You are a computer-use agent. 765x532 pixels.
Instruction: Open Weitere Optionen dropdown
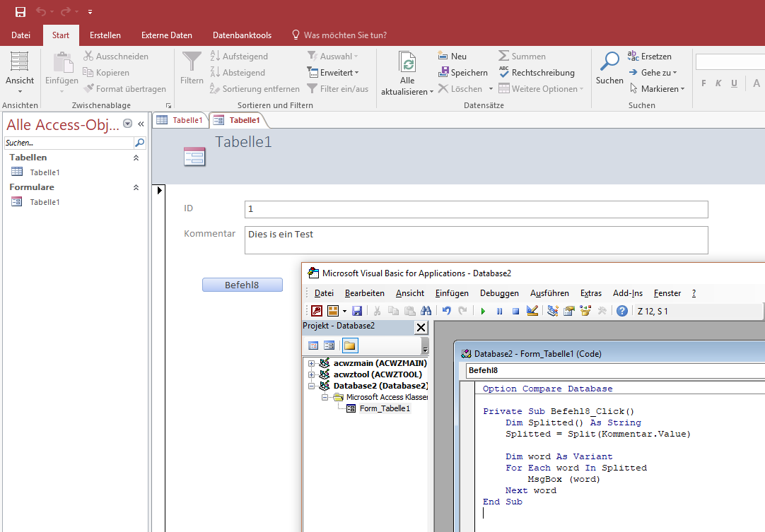(541, 89)
